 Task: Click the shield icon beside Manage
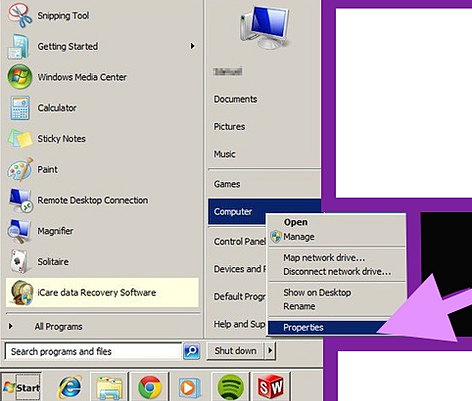[276, 237]
